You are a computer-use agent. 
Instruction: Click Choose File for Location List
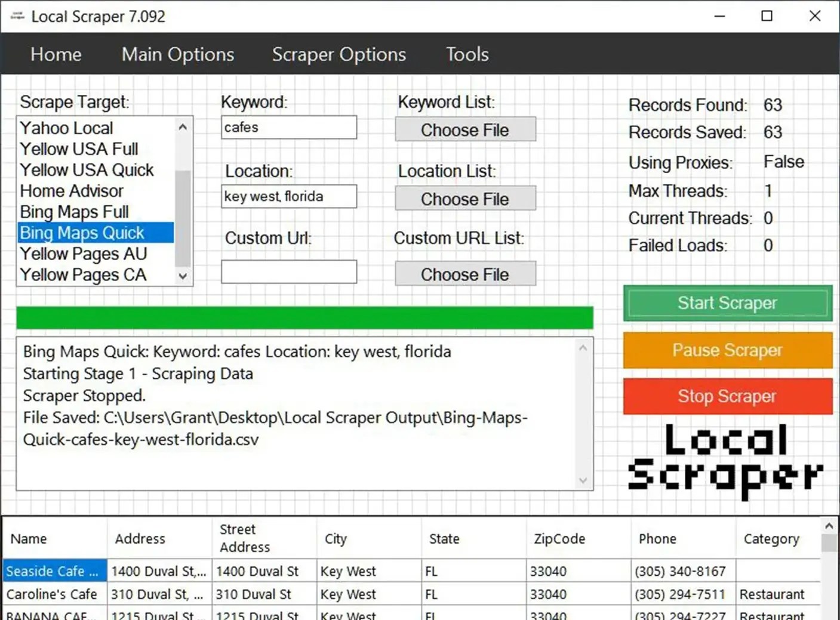tap(465, 198)
